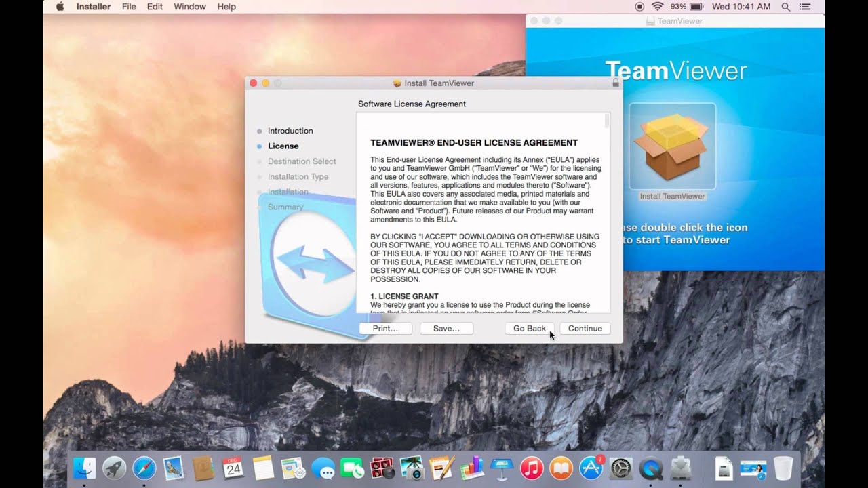Open Safari compass icon in Dock
This screenshot has width=868, height=488.
tap(144, 468)
